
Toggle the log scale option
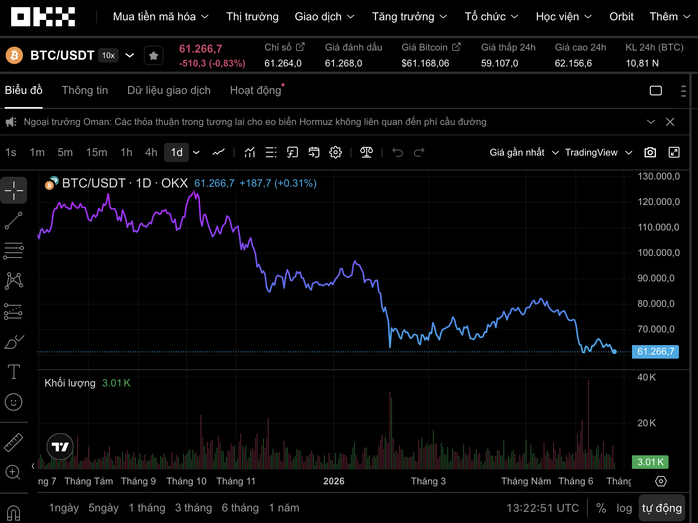click(x=624, y=508)
